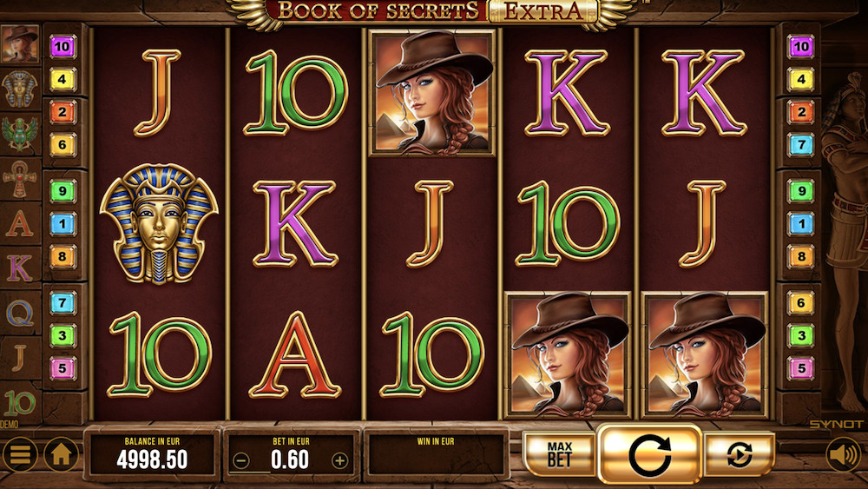Click the bet amount field showing 0.60

(291, 455)
